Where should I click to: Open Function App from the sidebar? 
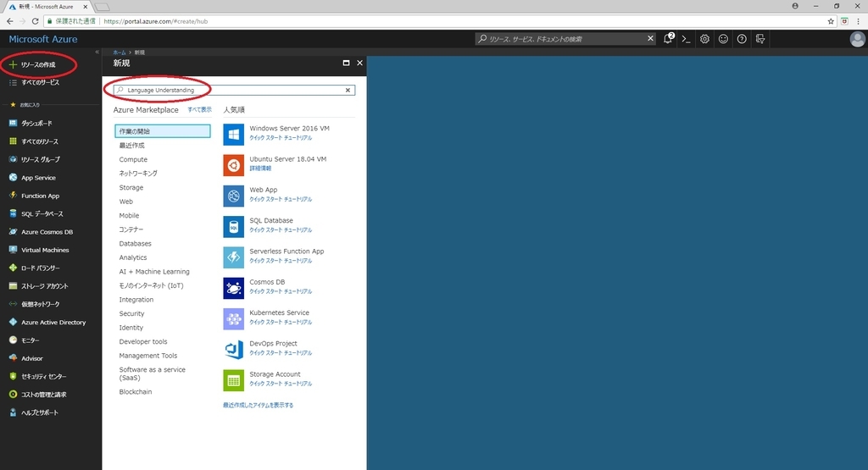[40, 196]
